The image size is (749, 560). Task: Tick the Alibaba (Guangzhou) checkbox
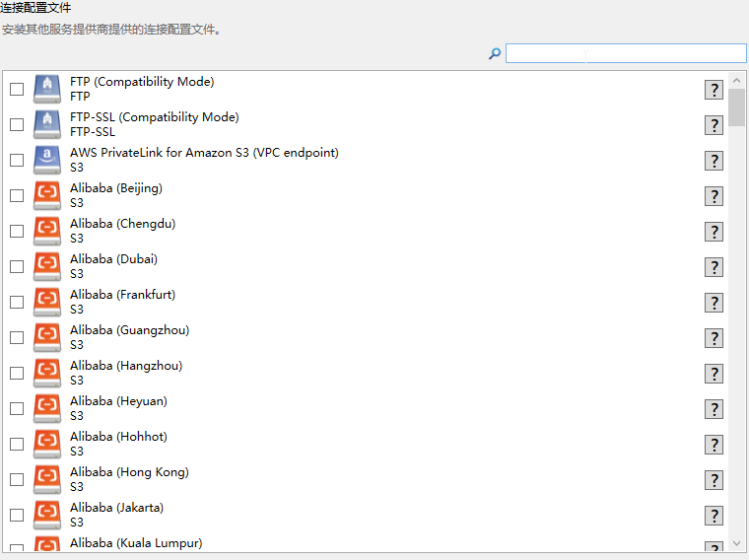tap(17, 337)
